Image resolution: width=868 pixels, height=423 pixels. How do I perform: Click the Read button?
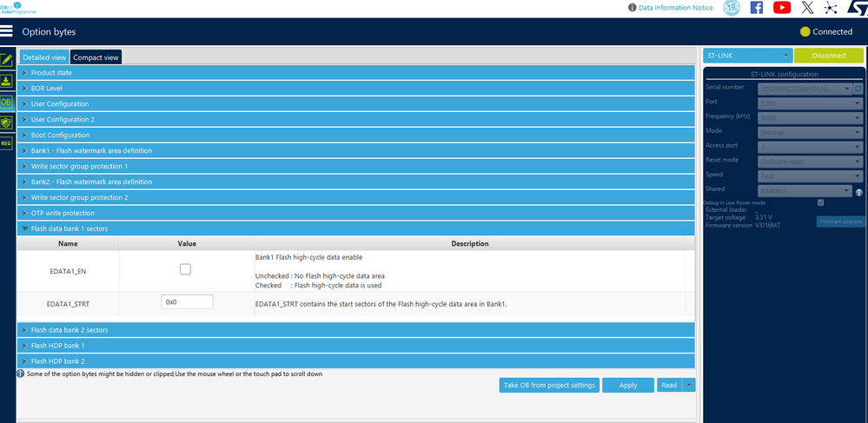tap(669, 385)
